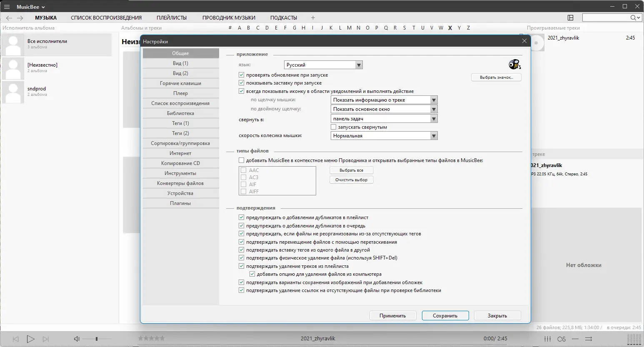This screenshot has height=347, width=644.
Task: Switch to the Подкасты tab
Action: pos(284,18)
